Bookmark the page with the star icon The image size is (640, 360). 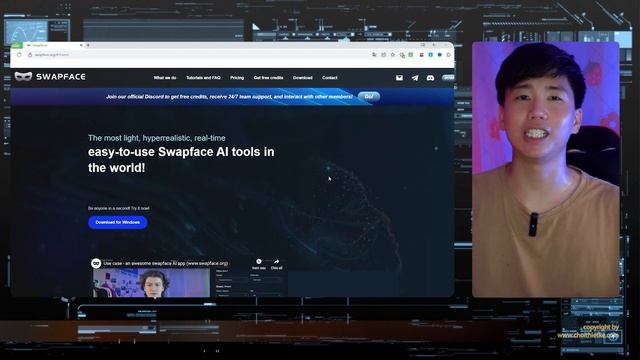pos(393,55)
